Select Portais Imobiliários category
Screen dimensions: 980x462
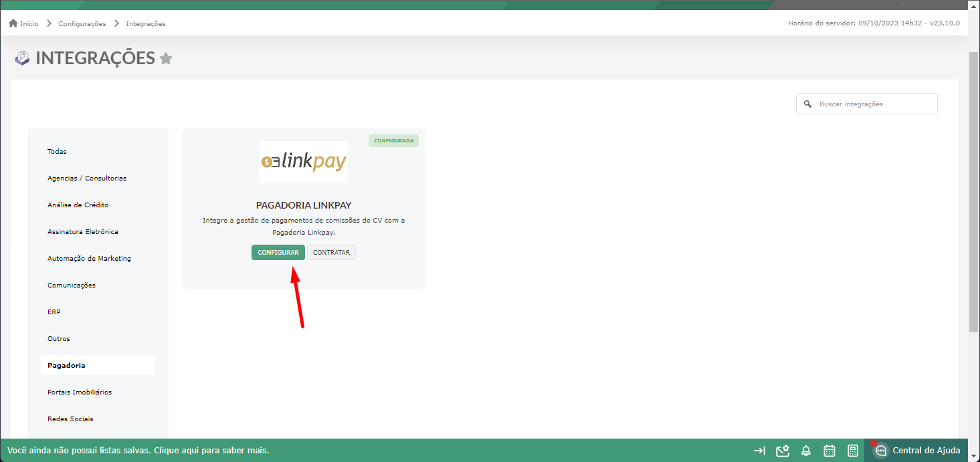[98, 392]
